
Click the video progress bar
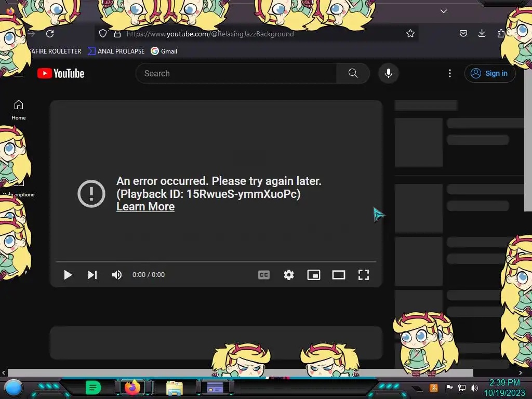[216, 262]
